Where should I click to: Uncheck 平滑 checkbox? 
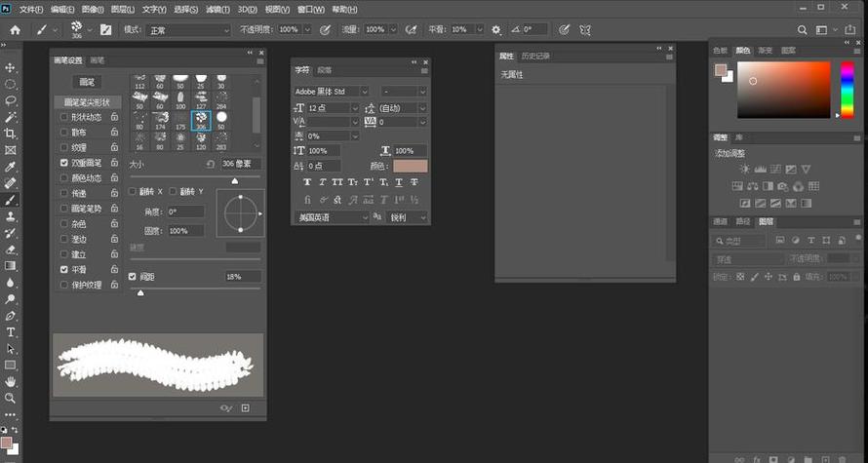(x=64, y=269)
